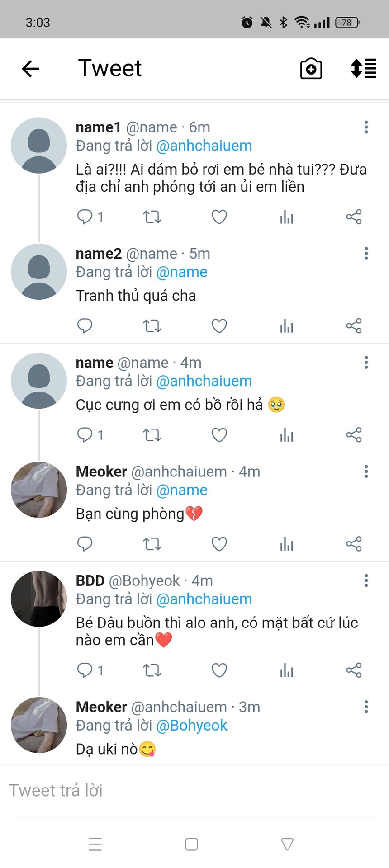Screen dimensions: 389x868
Task: Open @anhchaiuem link in name1's reply
Action: click(204, 146)
